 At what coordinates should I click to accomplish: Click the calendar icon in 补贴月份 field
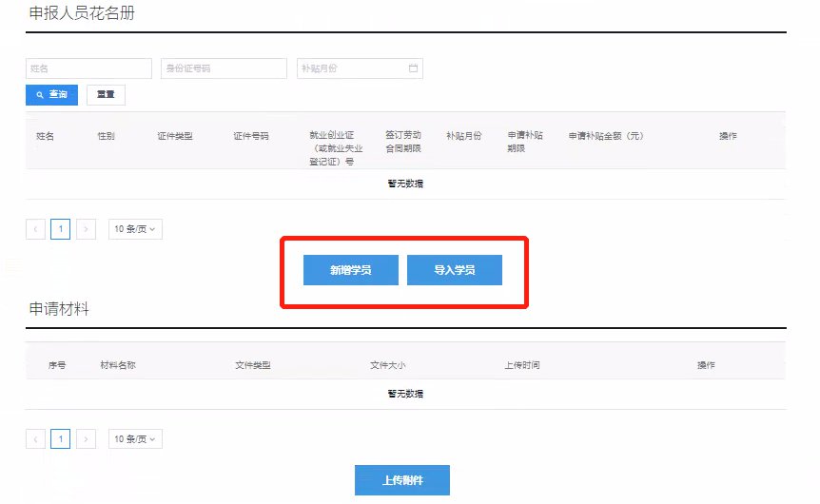coord(413,68)
